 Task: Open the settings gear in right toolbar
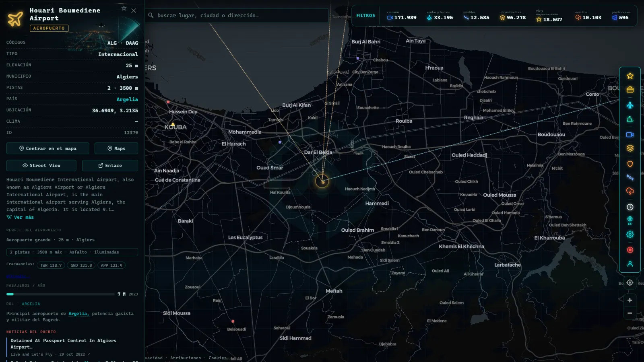pyautogui.click(x=630, y=234)
